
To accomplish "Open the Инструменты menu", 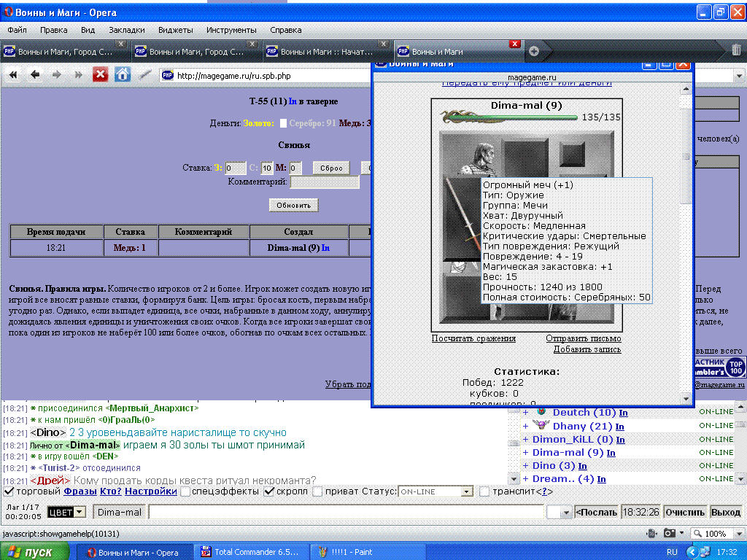I will click(x=231, y=30).
